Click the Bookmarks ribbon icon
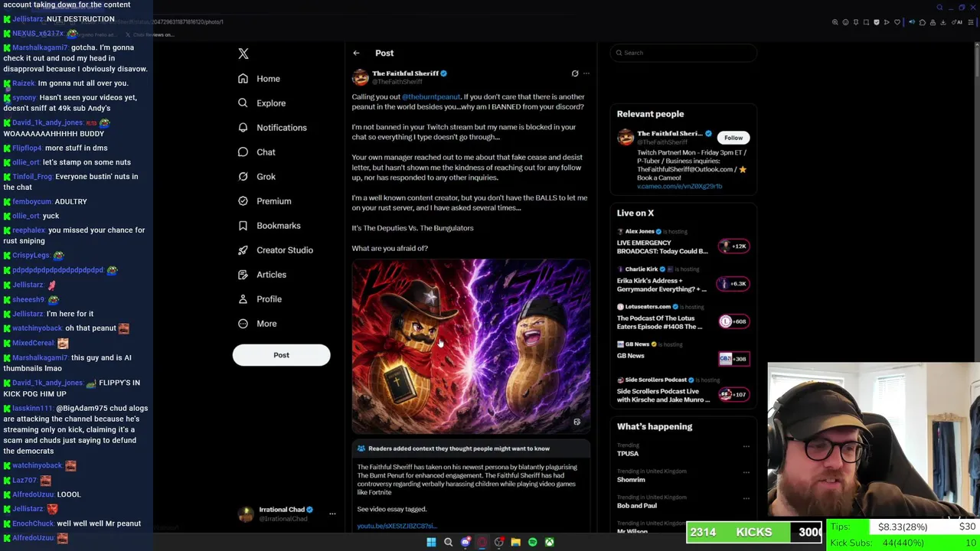Screen dimensions: 980x551 click(243, 226)
